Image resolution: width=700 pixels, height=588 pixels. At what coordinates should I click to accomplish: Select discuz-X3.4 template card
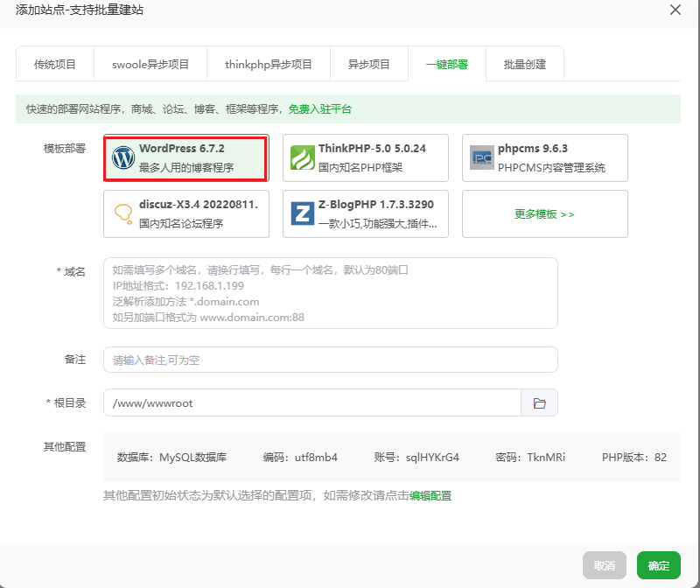(186, 213)
